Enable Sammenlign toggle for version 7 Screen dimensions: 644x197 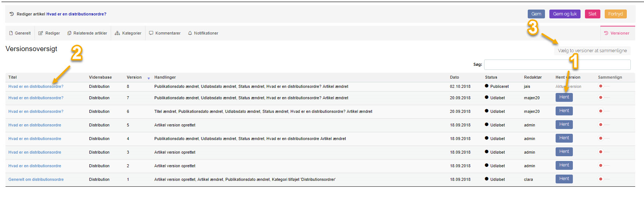[603, 98]
